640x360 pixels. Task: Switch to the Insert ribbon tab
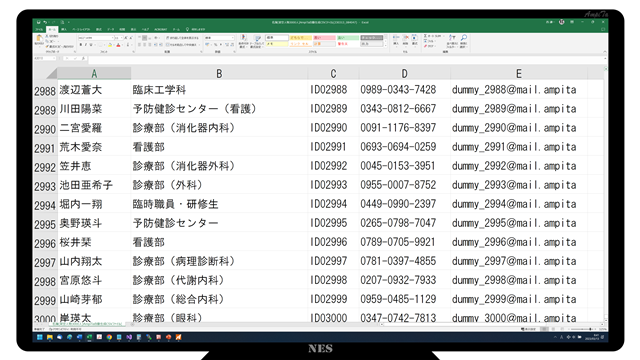click(64, 29)
